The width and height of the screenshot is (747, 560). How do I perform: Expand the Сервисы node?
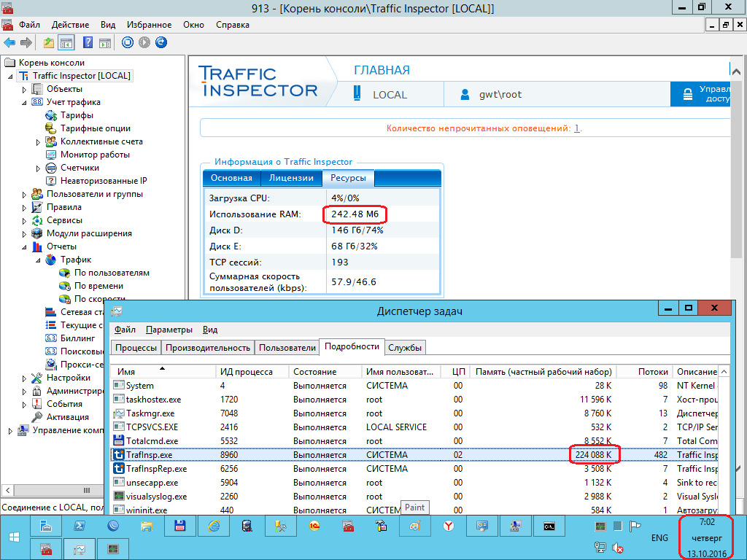[24, 220]
